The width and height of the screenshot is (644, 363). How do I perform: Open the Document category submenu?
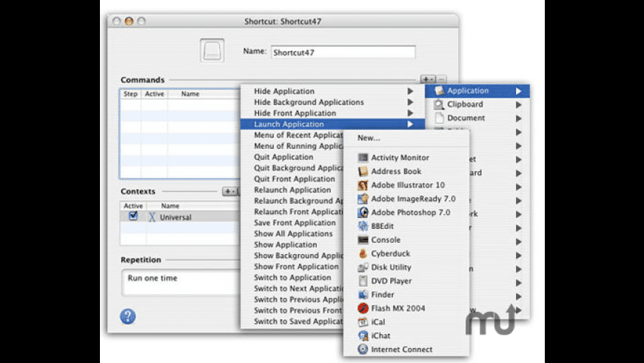(519, 118)
